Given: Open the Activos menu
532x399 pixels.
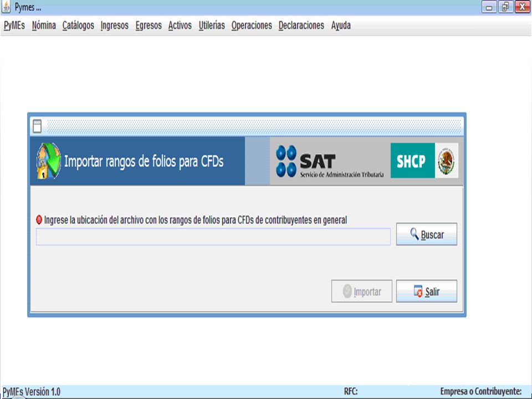Looking at the screenshot, I should tap(180, 25).
